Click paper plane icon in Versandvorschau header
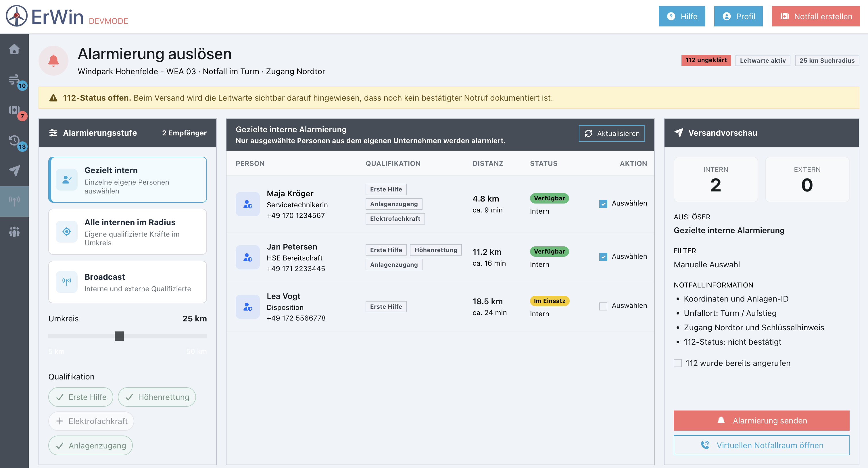This screenshot has width=868, height=468. (x=679, y=133)
